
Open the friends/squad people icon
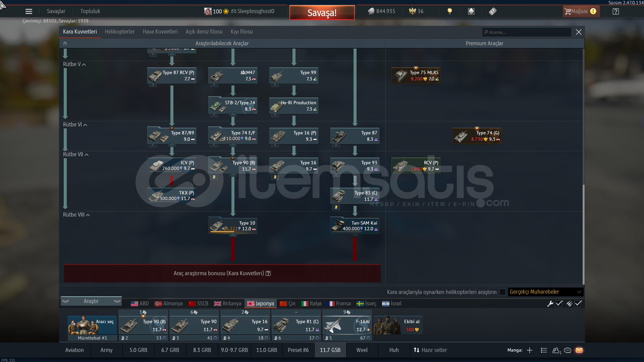point(556,350)
